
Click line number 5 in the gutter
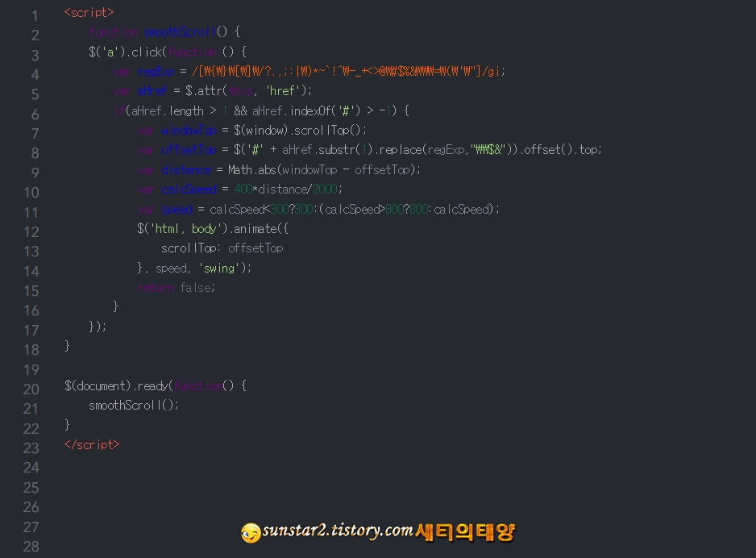[x=35, y=94]
